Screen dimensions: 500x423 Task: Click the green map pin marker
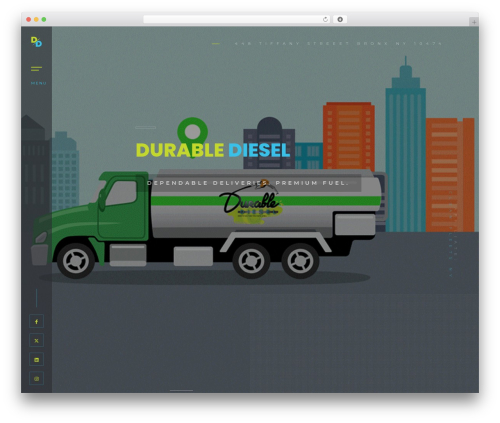coord(192,137)
